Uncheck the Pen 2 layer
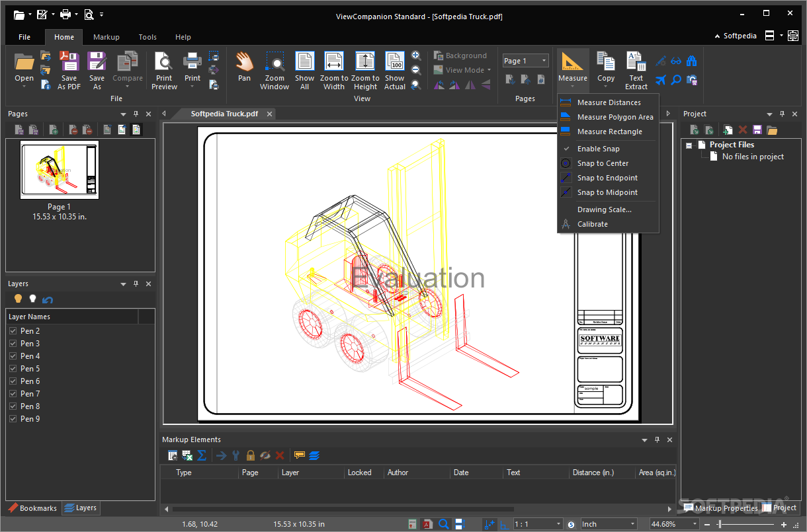 click(x=13, y=331)
